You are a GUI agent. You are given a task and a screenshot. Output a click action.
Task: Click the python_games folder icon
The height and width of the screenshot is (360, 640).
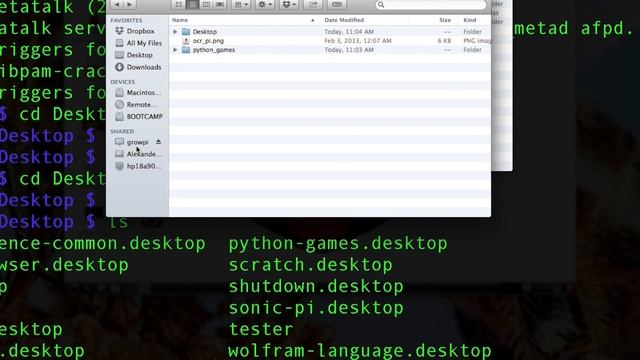(x=186, y=50)
